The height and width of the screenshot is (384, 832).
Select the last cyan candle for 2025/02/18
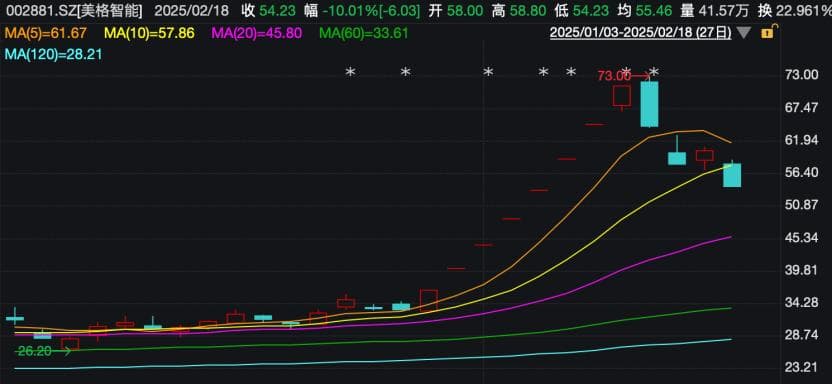(732, 175)
